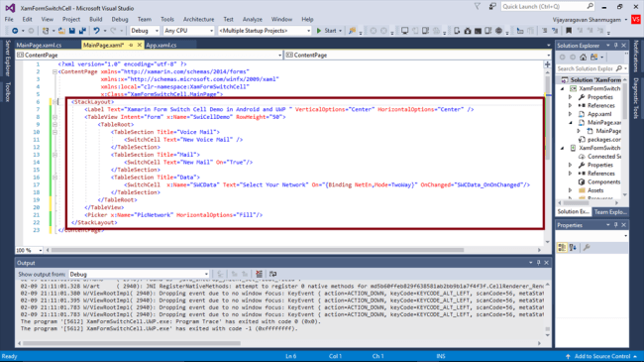Image resolution: width=644 pixels, height=362 pixels.
Task: Toggle word wrap icon in Output toolbar
Action: (x=272, y=274)
